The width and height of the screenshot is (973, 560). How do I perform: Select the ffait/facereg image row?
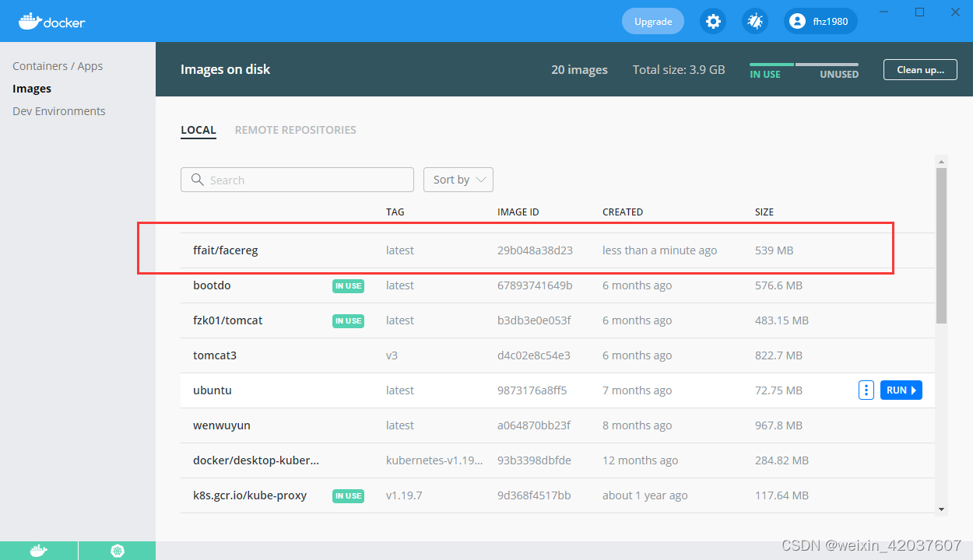[x=557, y=250]
